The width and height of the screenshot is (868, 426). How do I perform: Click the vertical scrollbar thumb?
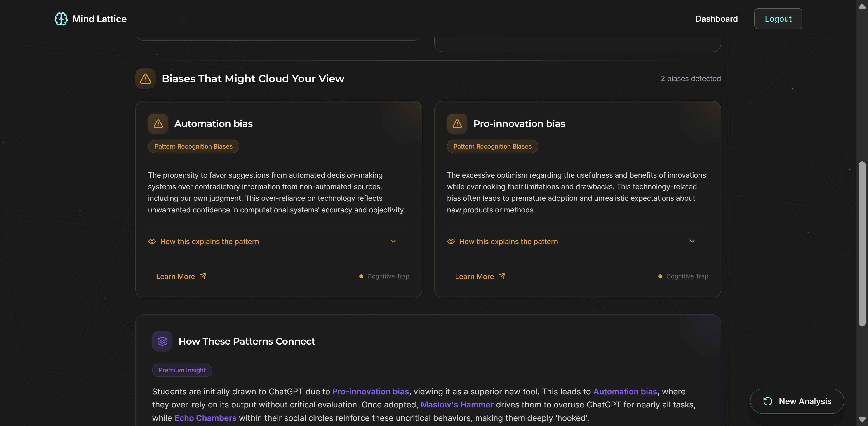point(862,244)
